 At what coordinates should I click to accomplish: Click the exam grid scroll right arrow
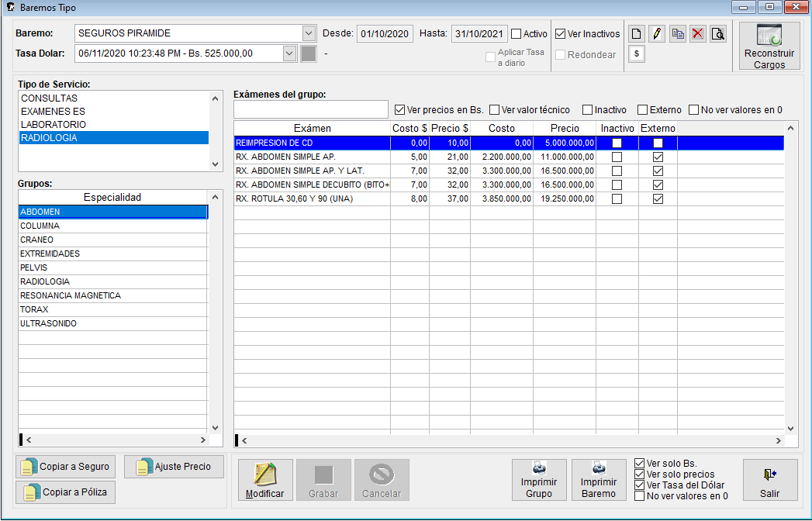tap(778, 440)
